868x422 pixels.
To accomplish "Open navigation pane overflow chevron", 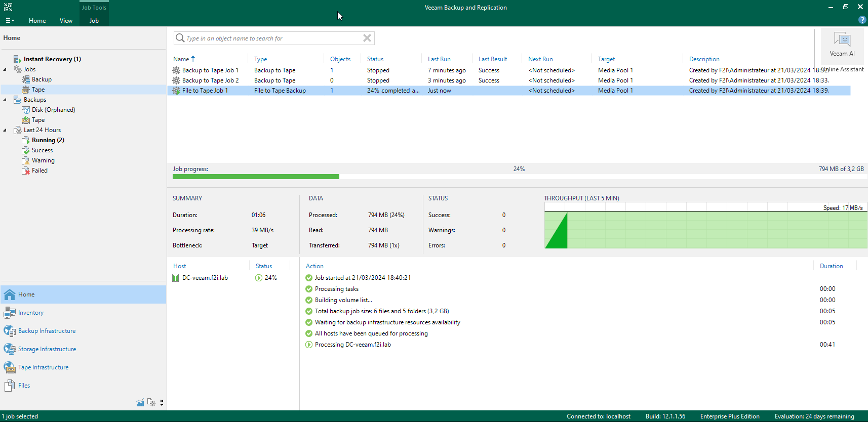I will 162,403.
